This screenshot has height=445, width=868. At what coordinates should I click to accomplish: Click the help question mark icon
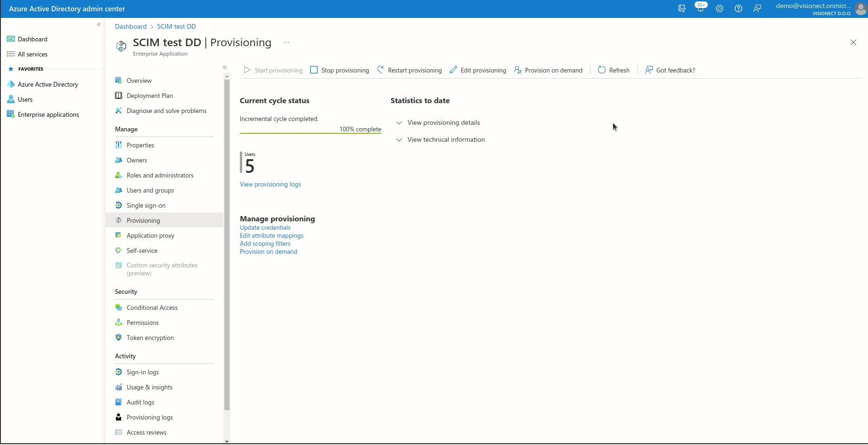(x=738, y=8)
